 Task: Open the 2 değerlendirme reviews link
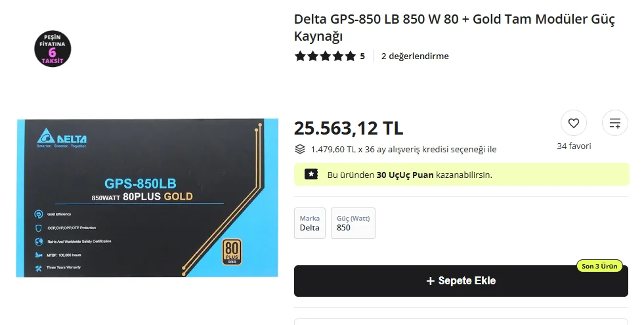tap(415, 56)
